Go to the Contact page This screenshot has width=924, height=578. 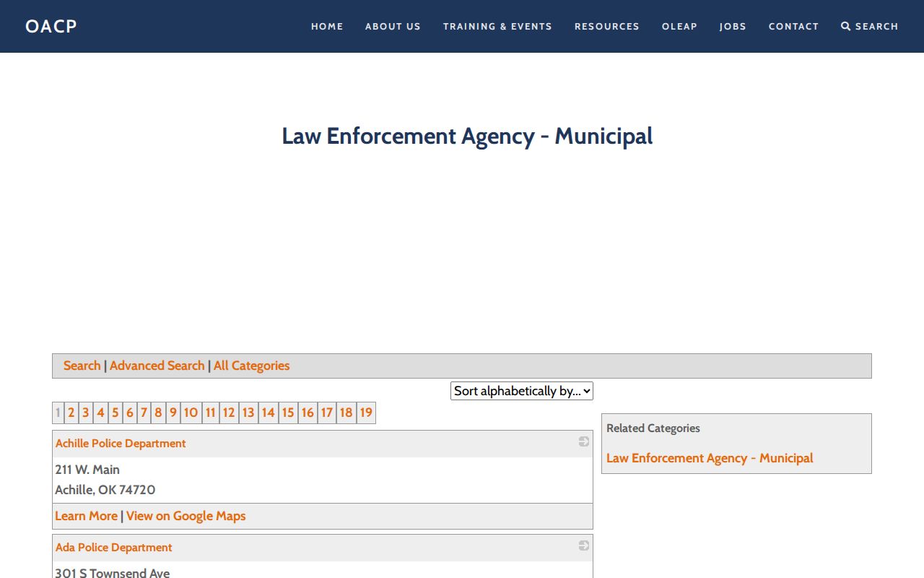(793, 26)
